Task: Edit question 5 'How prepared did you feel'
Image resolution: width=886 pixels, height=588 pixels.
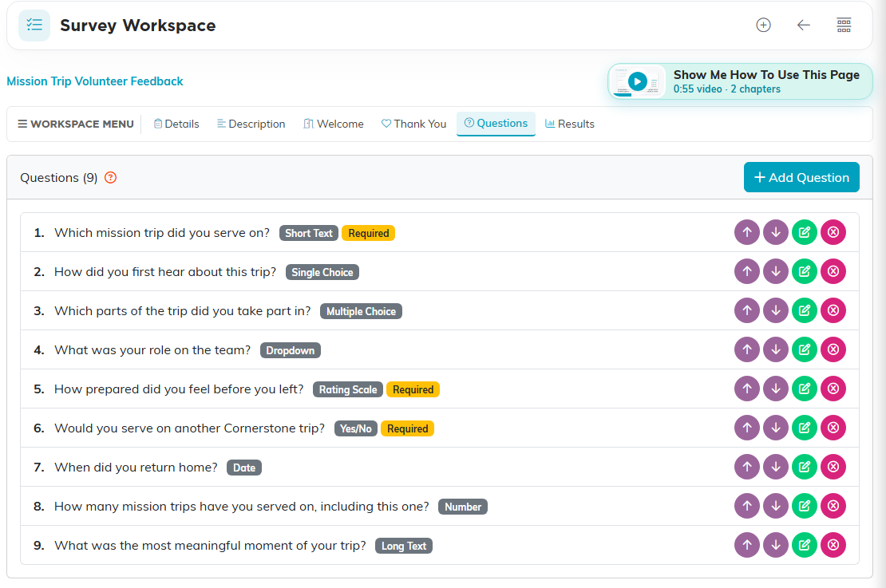Action: (805, 388)
